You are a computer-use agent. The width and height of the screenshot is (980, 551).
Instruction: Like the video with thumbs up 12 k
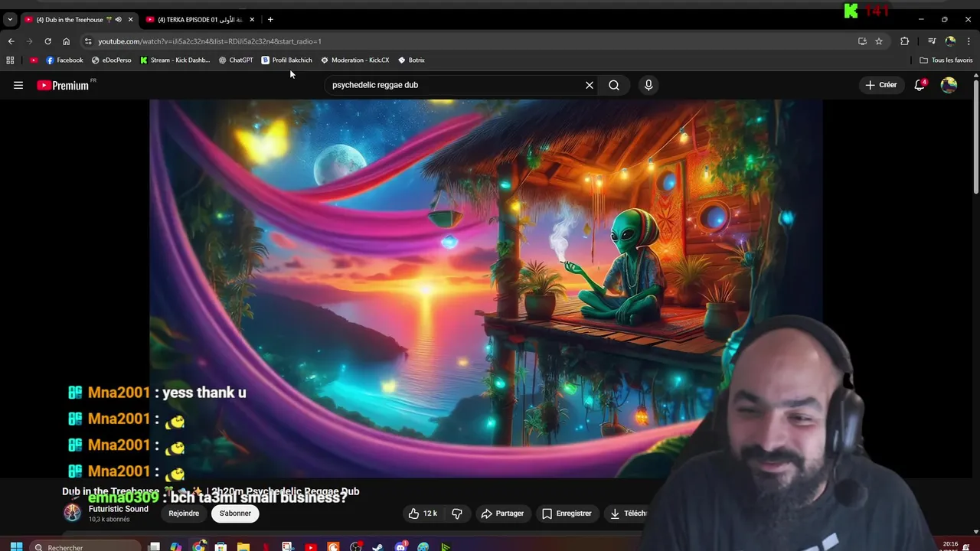click(423, 514)
